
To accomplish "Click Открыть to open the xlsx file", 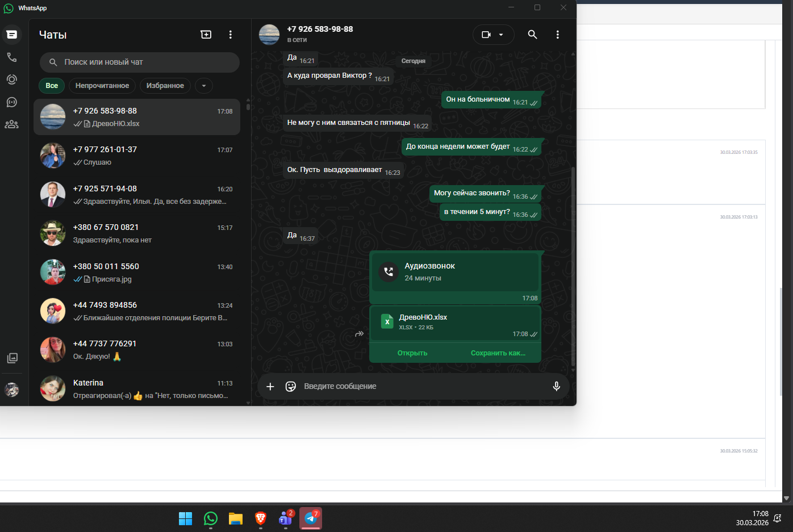I will click(412, 353).
